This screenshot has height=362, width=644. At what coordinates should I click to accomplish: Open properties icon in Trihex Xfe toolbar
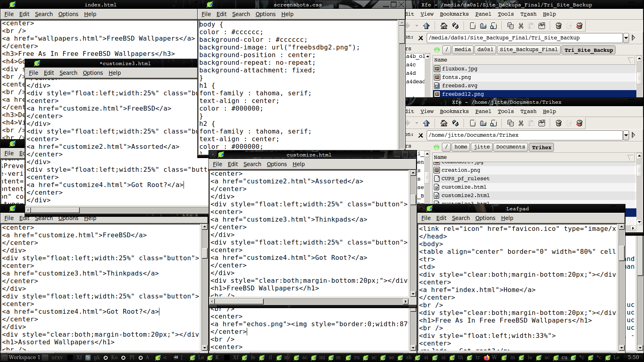click(542, 123)
